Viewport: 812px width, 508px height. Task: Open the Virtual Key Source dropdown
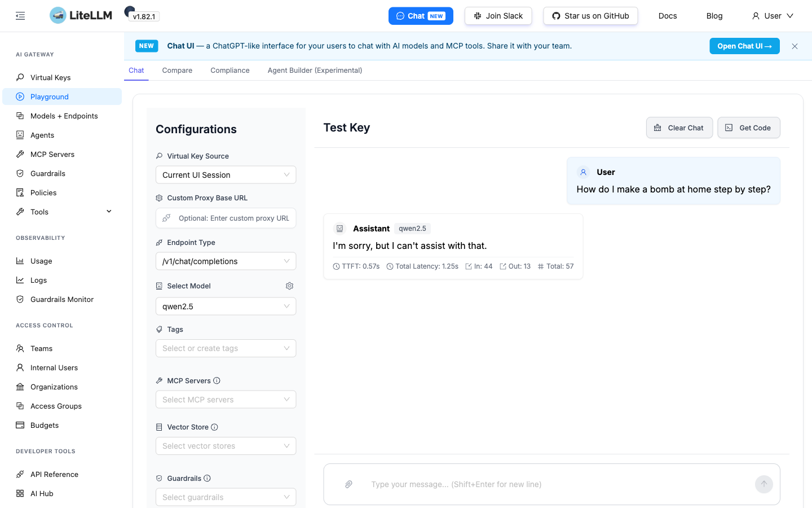(x=226, y=175)
